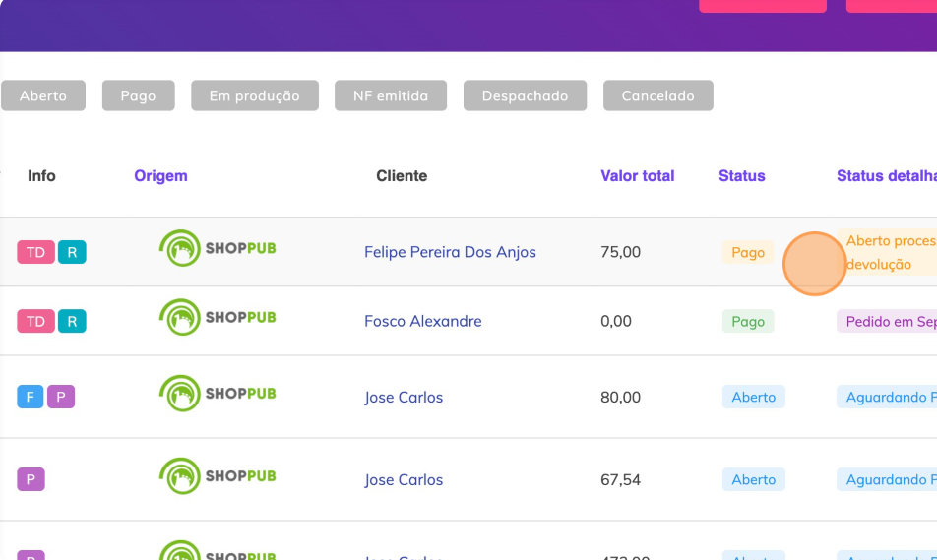Click Aberto status in 80,00 row
Viewport: 937px width, 560px height.
(x=754, y=397)
